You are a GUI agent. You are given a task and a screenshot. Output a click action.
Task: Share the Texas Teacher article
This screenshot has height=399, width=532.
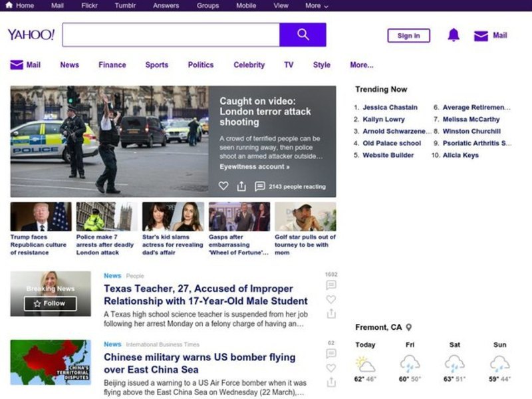pyautogui.click(x=331, y=313)
